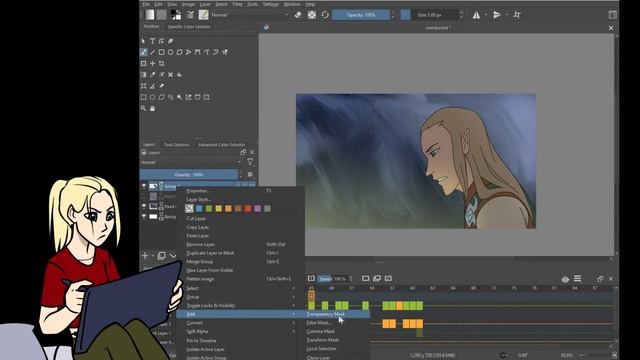Select the Gradient tool in toolbox
Viewport: 640px width, 360px height.
coord(144,75)
